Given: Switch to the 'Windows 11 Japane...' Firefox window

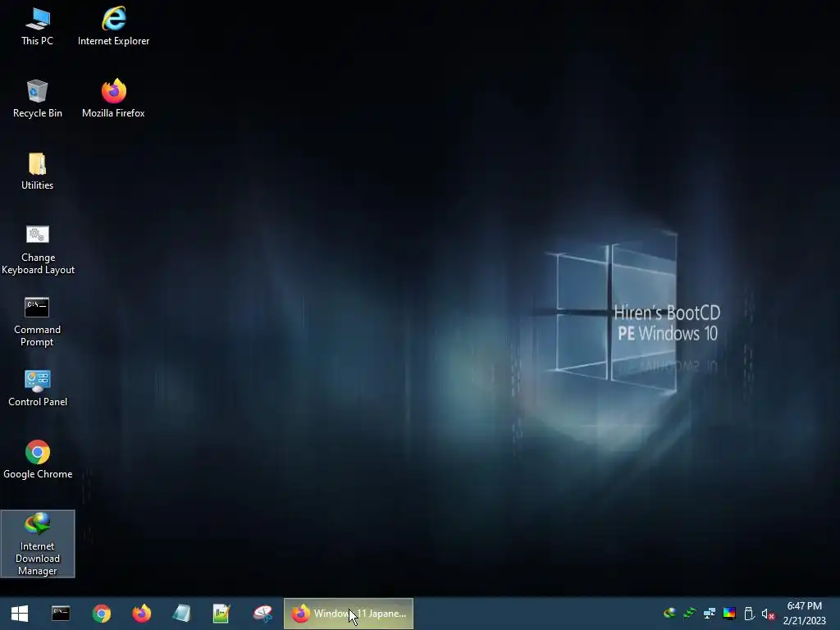Looking at the screenshot, I should coord(348,614).
